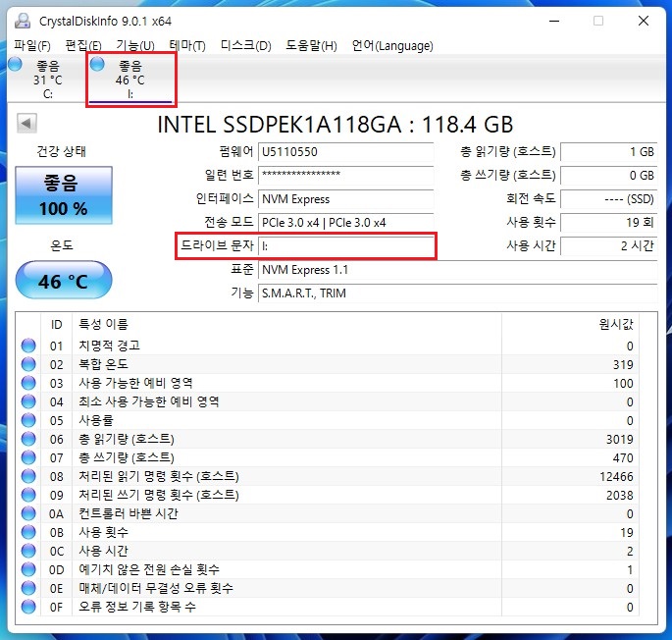Close the CrystalDiskInfo window
The image size is (672, 640).
tap(644, 21)
